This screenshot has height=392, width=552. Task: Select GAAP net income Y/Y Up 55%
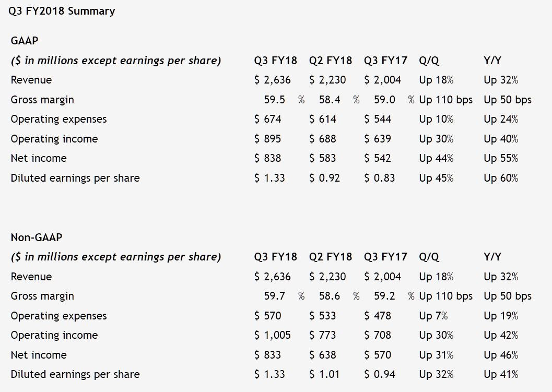(x=501, y=158)
